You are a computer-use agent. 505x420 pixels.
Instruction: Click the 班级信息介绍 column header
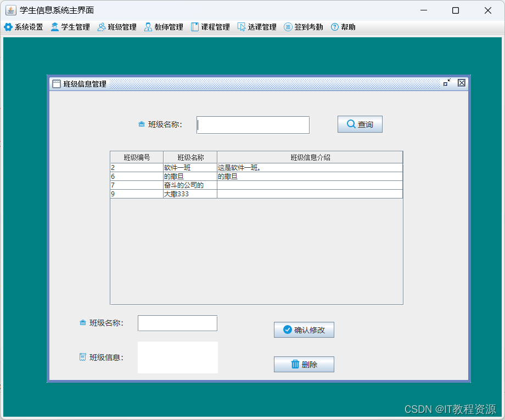310,157
